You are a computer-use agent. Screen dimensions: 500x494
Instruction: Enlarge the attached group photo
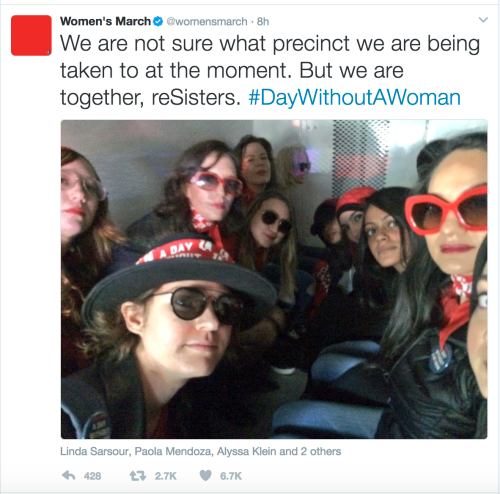point(274,279)
